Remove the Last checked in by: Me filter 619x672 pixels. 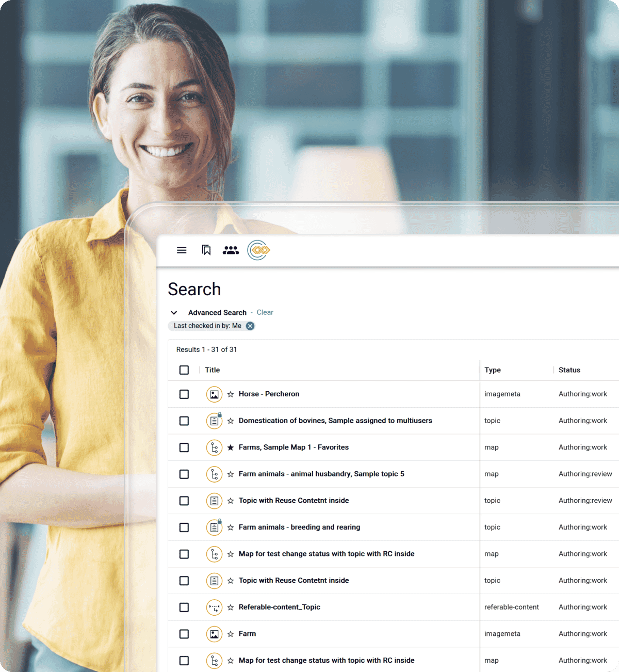[x=250, y=326]
